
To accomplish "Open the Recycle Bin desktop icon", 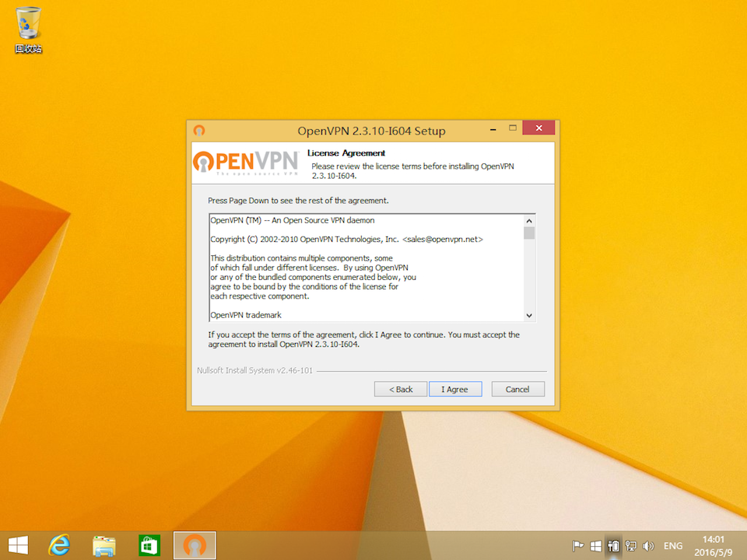I will click(28, 30).
